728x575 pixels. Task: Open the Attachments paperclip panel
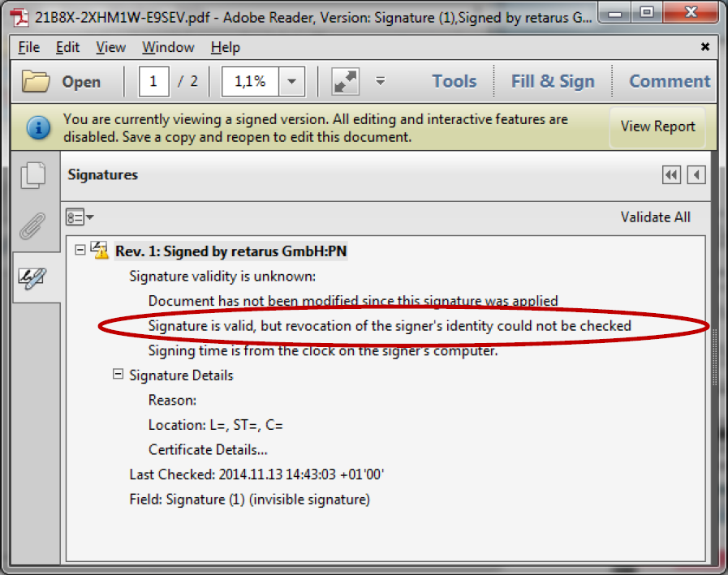point(34,226)
